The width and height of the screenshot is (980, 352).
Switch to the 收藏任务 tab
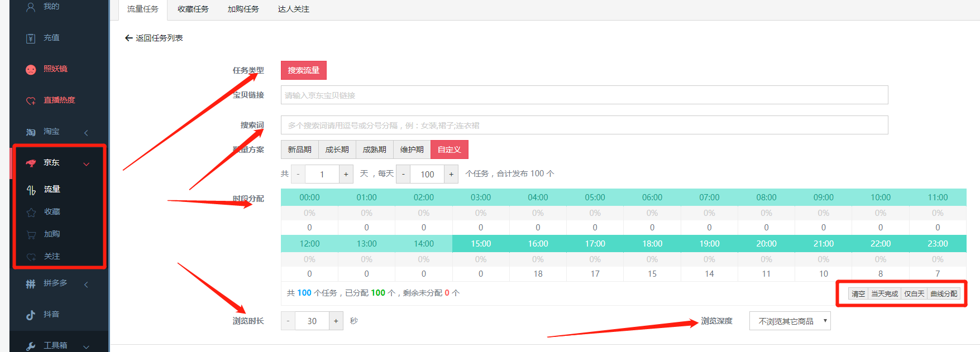(x=193, y=9)
